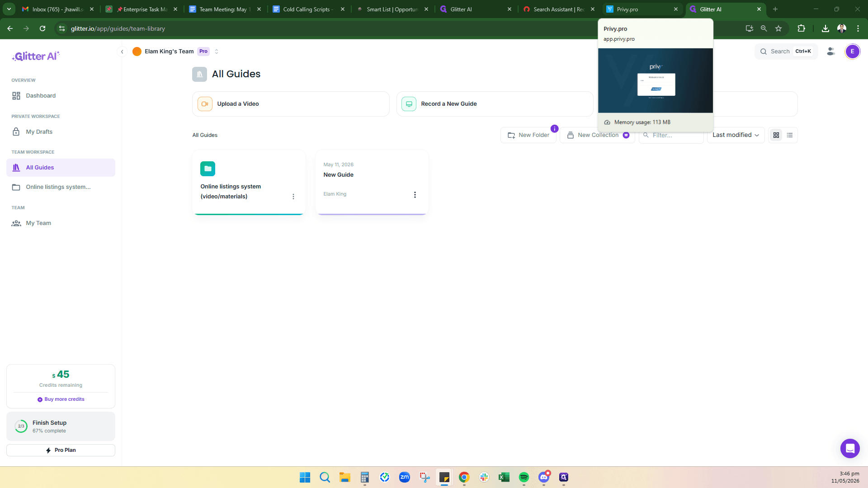Screen dimensions: 868x488
Task: Go to My Drafts in Private Workspace
Action: pyautogui.click(x=61, y=132)
